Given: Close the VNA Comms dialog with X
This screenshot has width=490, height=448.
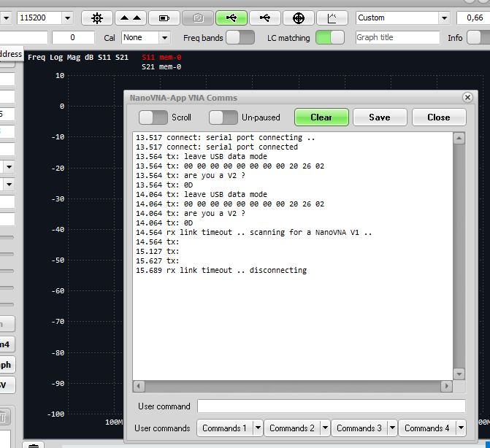Looking at the screenshot, I should (467, 97).
